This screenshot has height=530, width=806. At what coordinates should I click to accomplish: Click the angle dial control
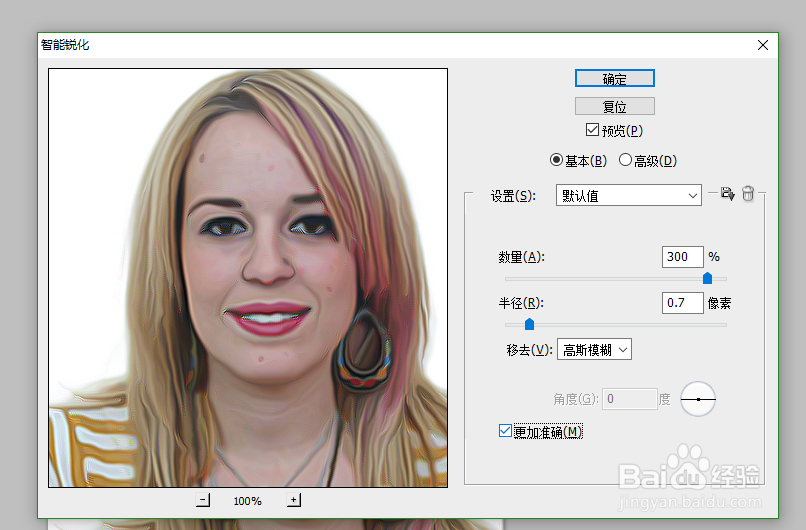pos(698,399)
